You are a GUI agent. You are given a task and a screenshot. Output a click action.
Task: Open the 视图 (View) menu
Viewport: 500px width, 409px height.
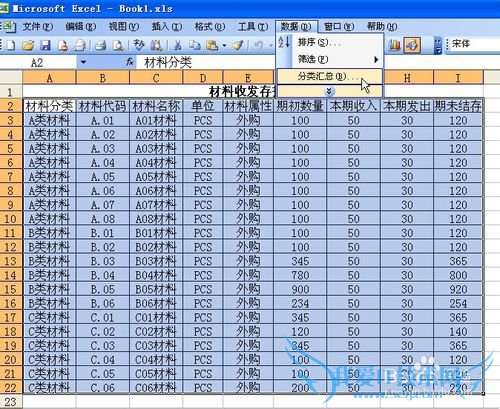pyautogui.click(x=124, y=27)
